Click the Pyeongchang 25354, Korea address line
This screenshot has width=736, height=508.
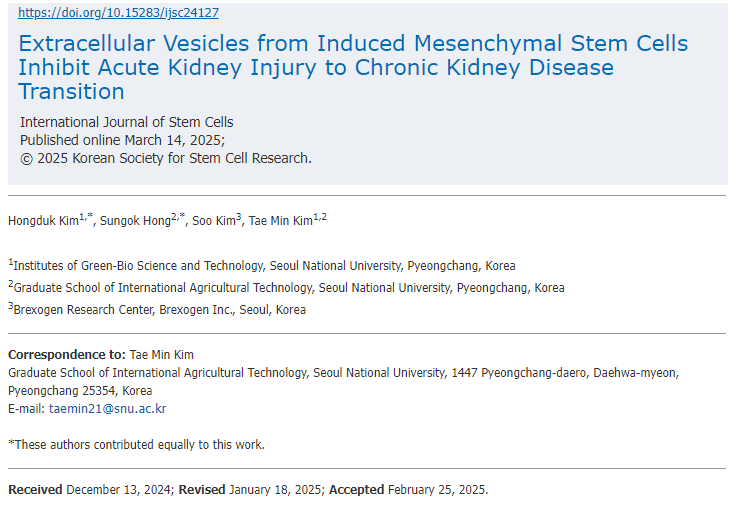(80, 391)
